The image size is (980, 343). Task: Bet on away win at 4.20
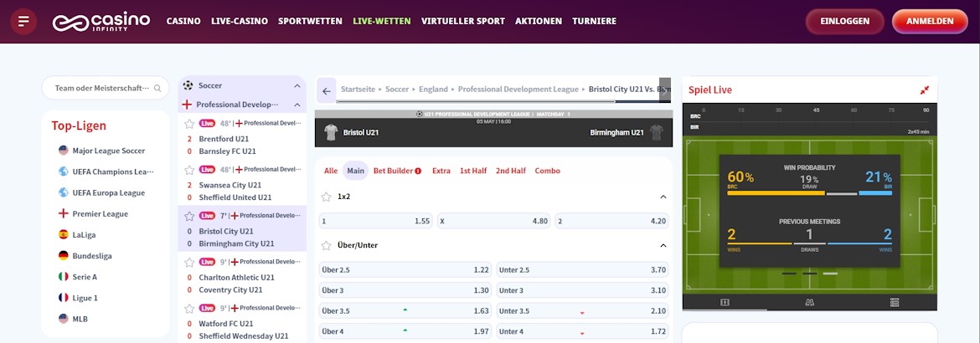click(612, 221)
